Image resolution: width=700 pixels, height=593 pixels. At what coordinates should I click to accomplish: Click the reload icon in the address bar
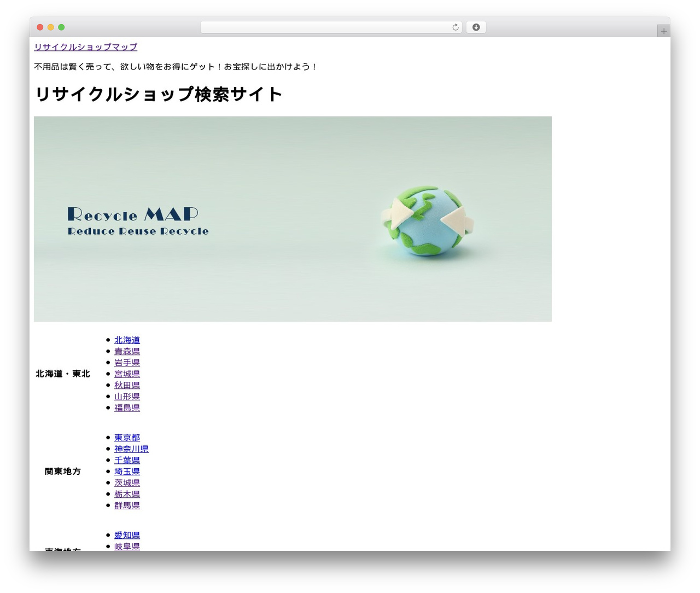tap(455, 27)
